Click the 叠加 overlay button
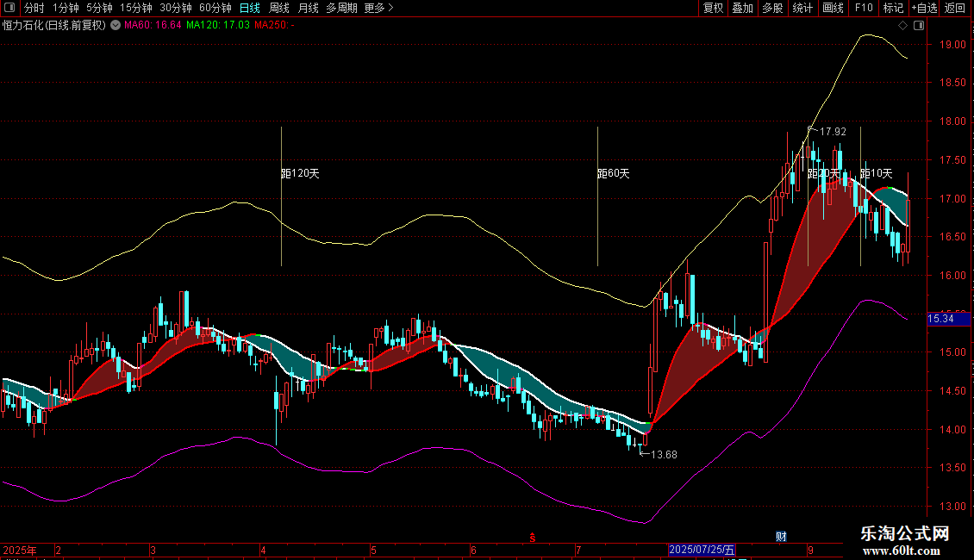974x560 pixels. pos(742,8)
